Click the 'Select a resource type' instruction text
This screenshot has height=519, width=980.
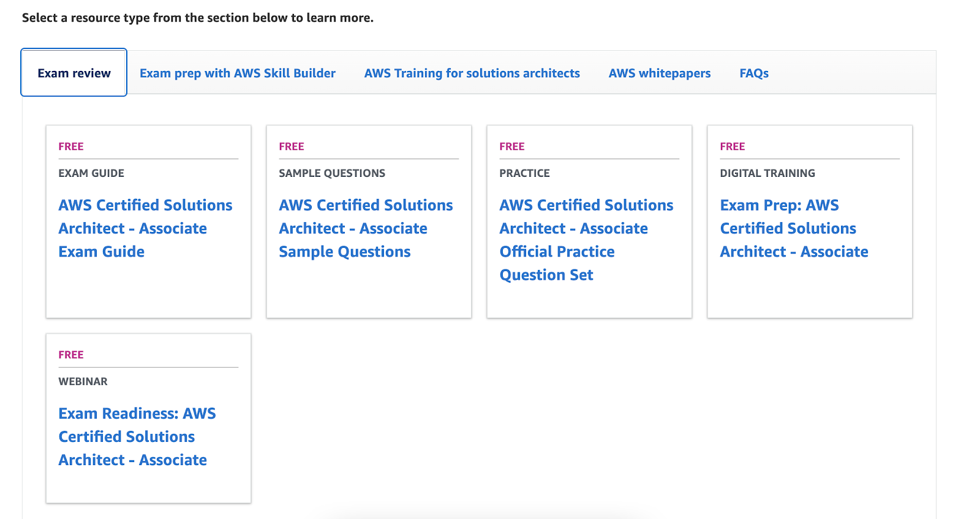point(198,18)
